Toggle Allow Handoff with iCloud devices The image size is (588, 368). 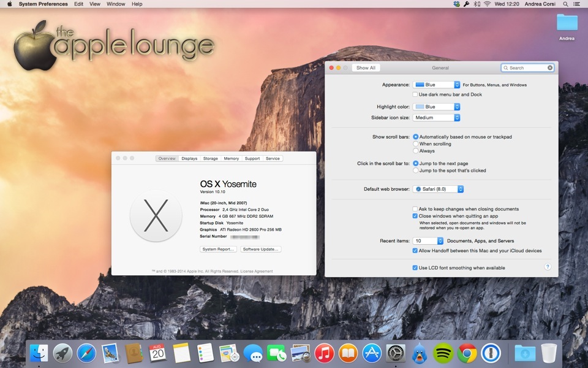(x=415, y=250)
